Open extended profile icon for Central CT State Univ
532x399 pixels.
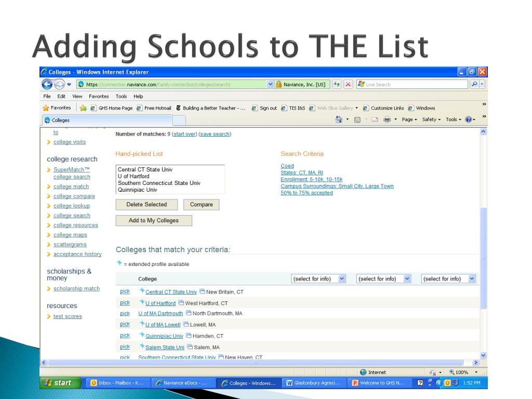point(142,291)
